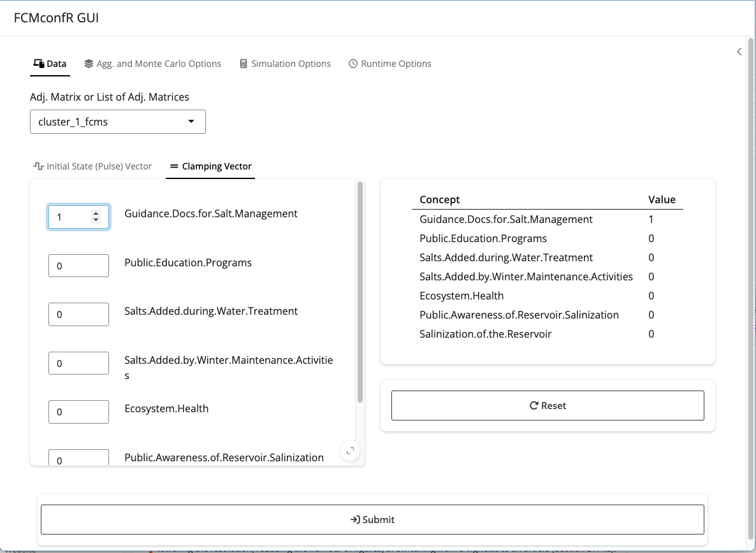
Task: Click the clamping vector list scrollbar
Action: 360,292
